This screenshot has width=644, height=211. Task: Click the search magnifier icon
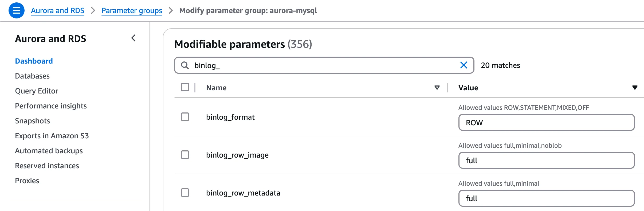185,65
